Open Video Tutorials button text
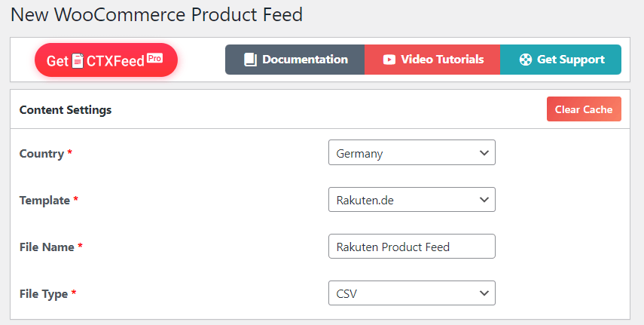The image size is (644, 325). 442,60
